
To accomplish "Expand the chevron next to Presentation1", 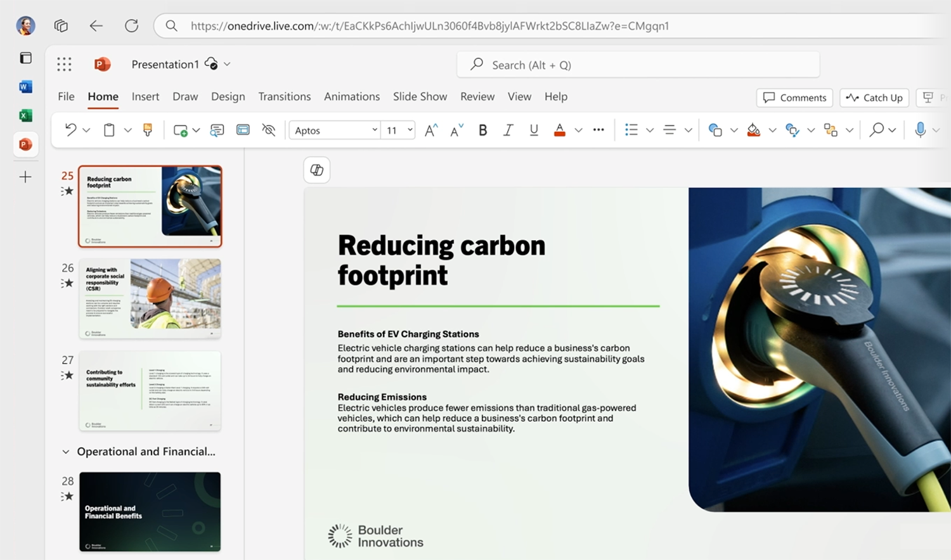I will click(227, 64).
